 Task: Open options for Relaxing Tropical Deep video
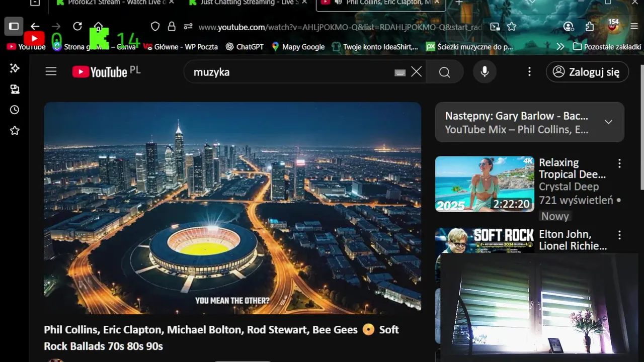[x=619, y=163]
